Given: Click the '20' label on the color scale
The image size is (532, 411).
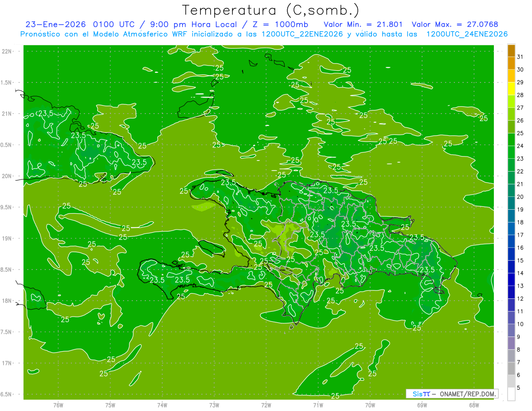Looking at the screenshot, I should point(520,197).
